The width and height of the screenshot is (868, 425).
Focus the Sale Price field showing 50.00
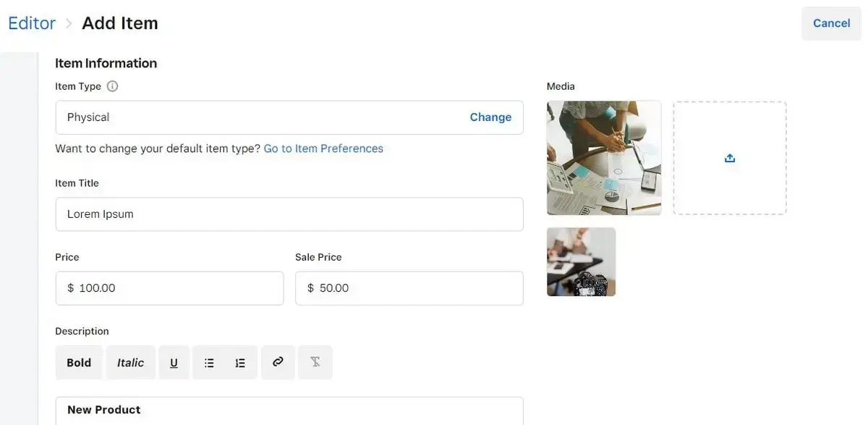click(x=409, y=288)
